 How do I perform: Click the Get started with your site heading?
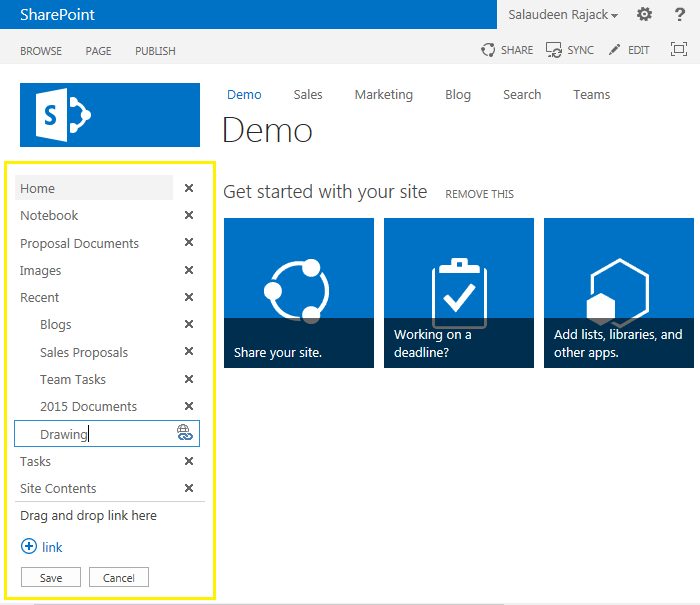pyautogui.click(x=325, y=192)
